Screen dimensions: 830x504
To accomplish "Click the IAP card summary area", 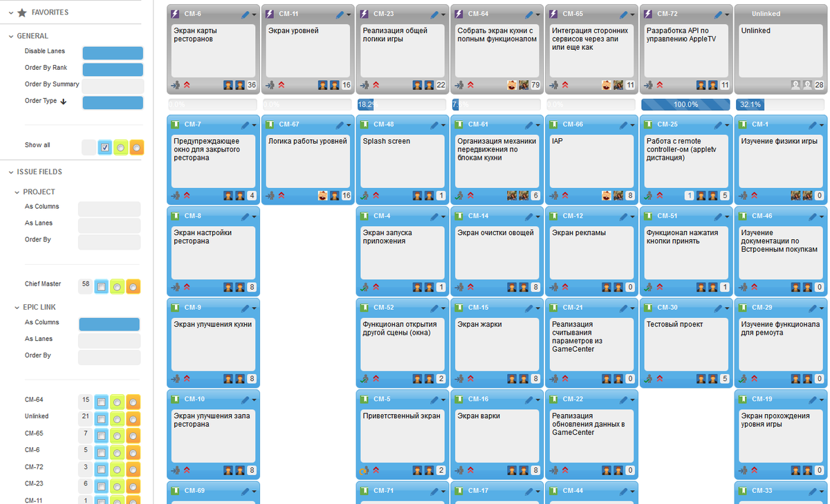I will [590, 160].
